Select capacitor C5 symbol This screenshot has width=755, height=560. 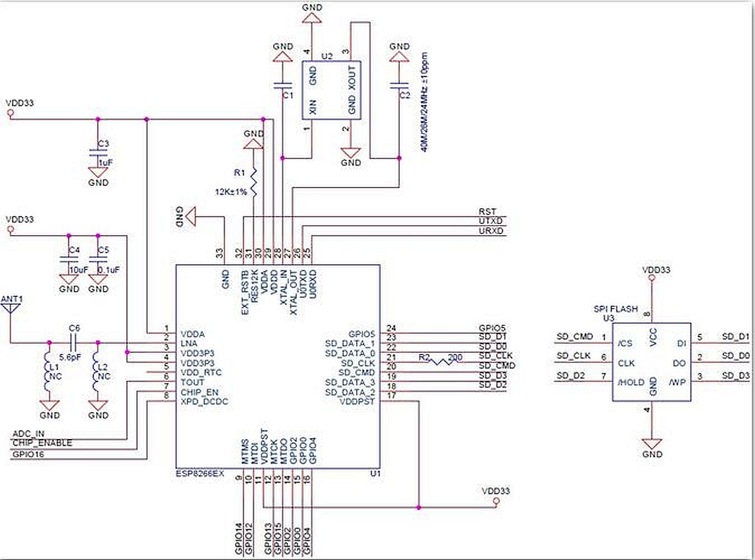pos(98,259)
